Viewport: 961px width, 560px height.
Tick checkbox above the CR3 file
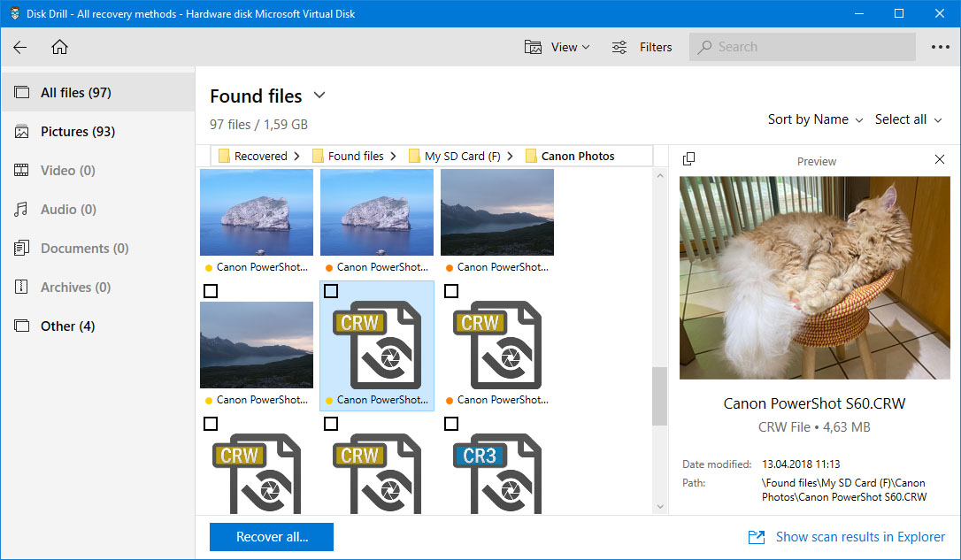click(x=451, y=424)
